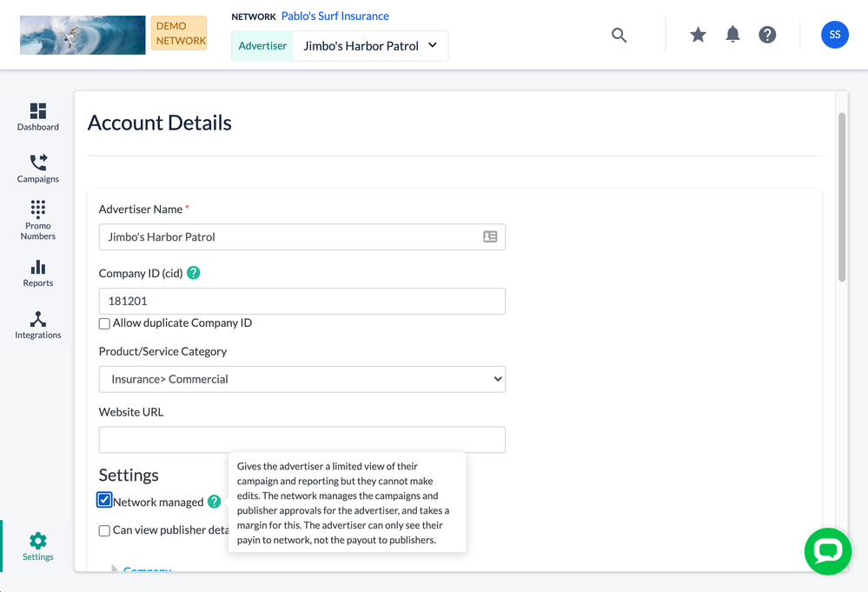Viewport: 868px width, 592px height.
Task: Go to Campaigns in sidebar
Action: 38,169
